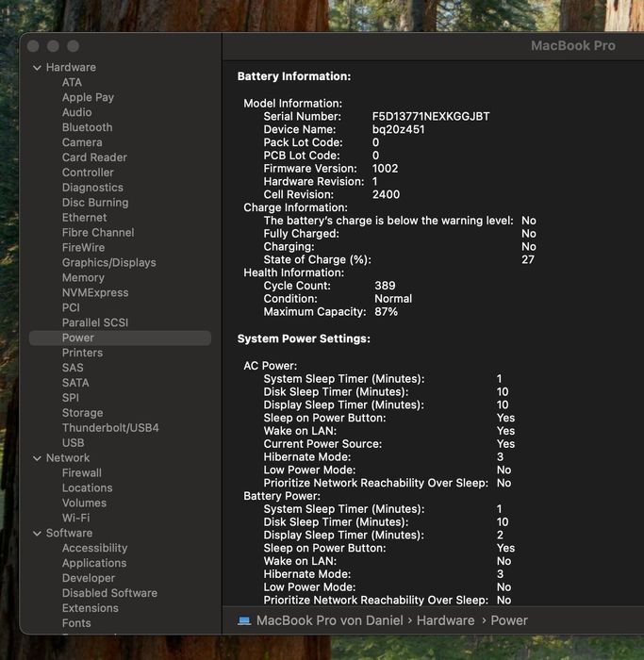644x660 pixels.
Task: Click Maximum Capacity value 87%
Action: 386,312
